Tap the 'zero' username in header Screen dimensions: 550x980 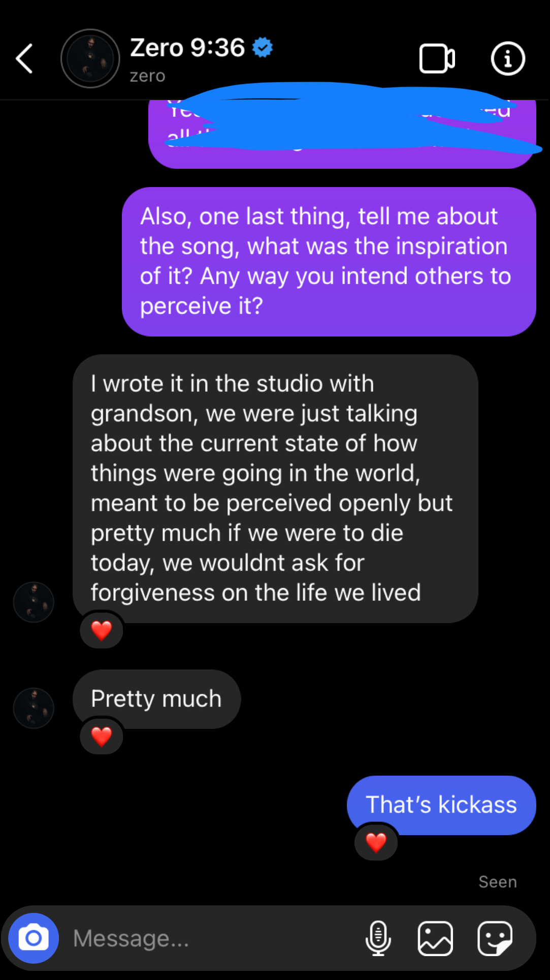[147, 76]
